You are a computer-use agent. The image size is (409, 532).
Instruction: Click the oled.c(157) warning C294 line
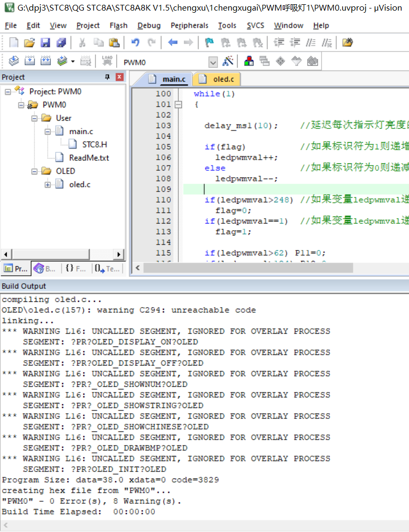[x=128, y=310]
